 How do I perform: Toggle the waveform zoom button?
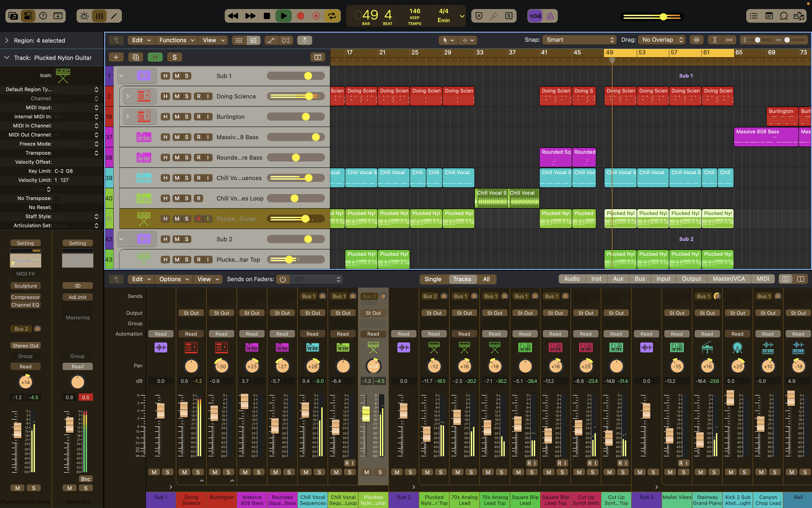(x=697, y=40)
